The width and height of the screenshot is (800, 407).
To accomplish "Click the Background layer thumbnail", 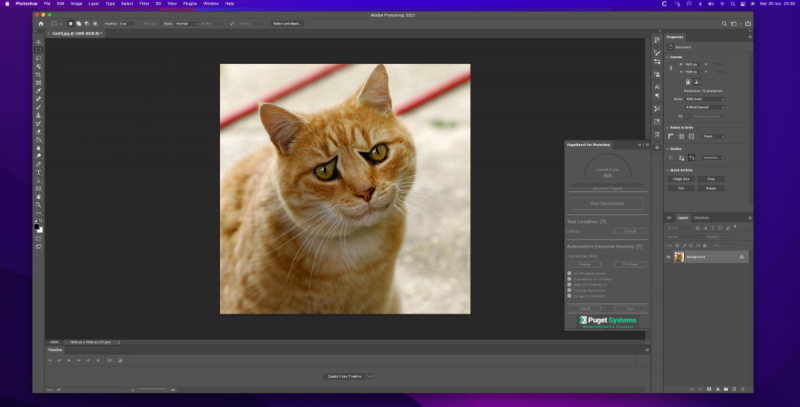I will point(679,257).
